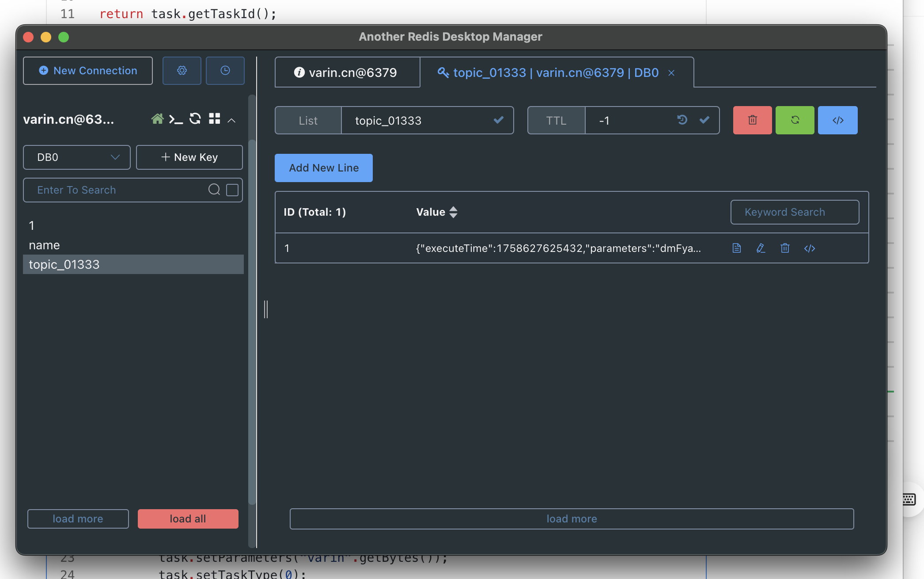Open settings via the gear icon
The image size is (924, 579).
click(182, 71)
